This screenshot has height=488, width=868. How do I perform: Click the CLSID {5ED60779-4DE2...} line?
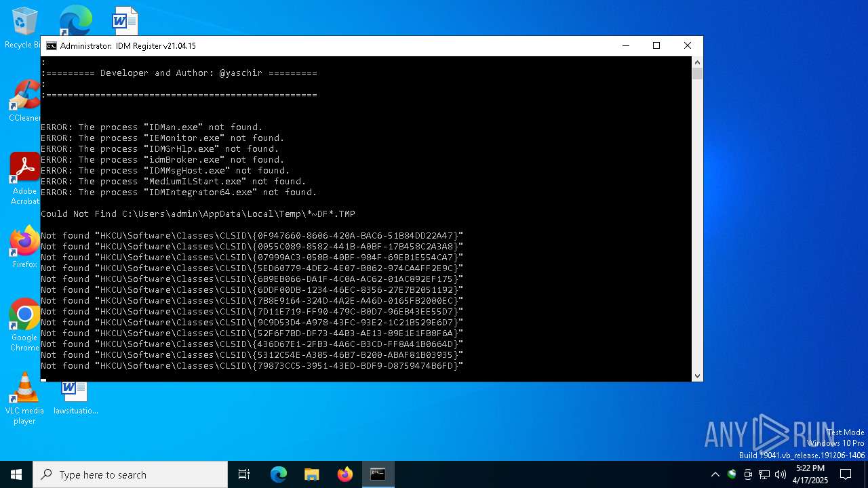point(252,268)
